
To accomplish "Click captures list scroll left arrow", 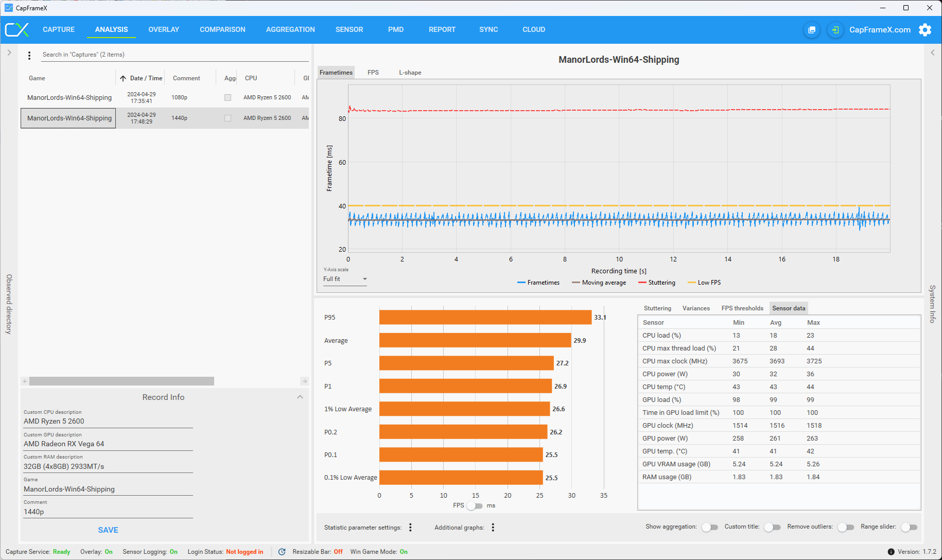I will (25, 381).
